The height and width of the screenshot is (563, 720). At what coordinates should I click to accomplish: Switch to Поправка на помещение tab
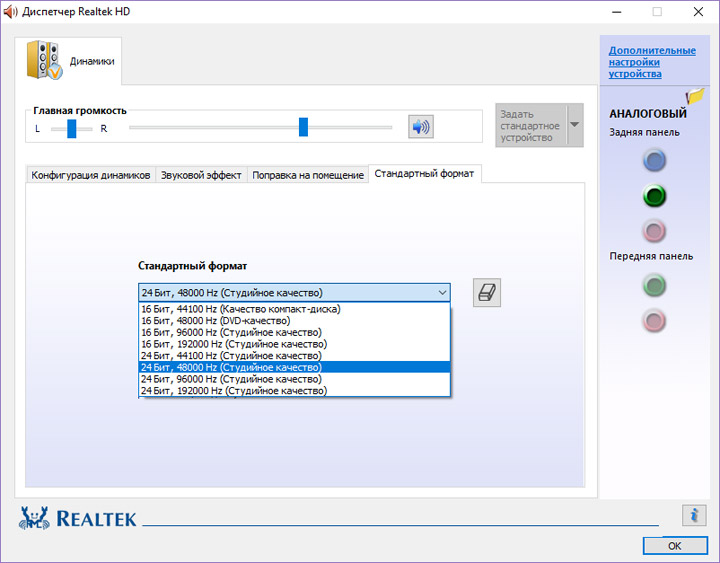[x=308, y=175]
